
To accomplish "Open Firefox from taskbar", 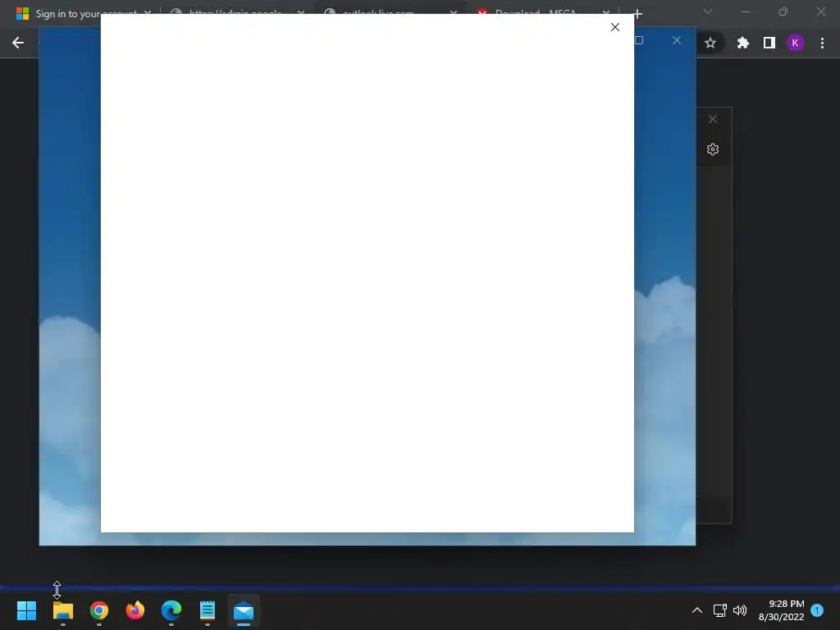I will (135, 610).
